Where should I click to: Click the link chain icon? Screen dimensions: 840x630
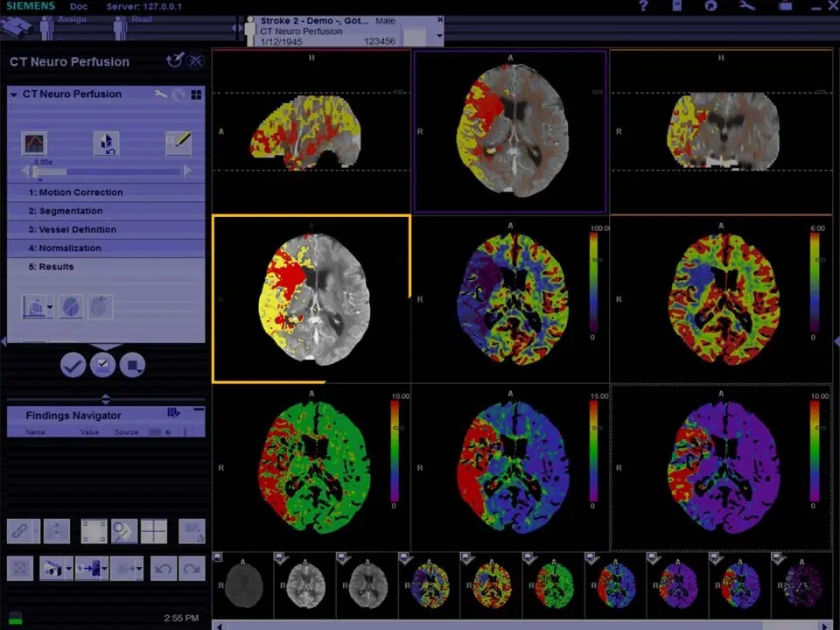[20, 530]
